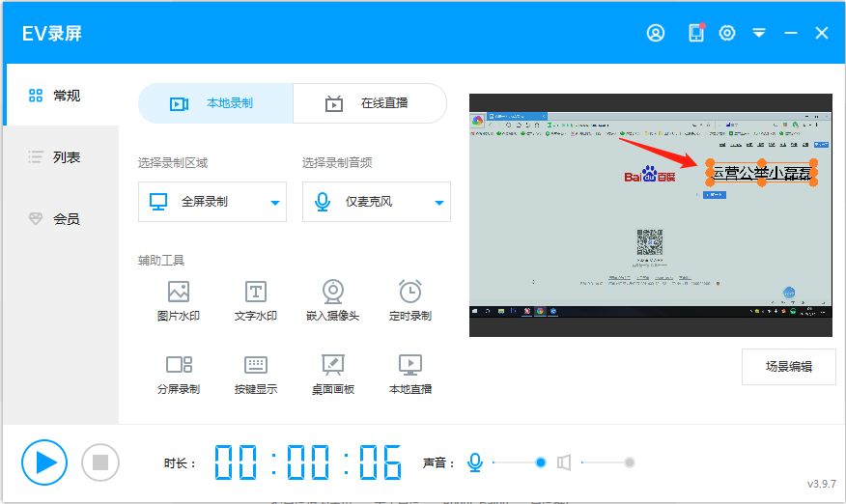Adjust the microphone volume slider
This screenshot has height=504, width=846.
[519, 462]
